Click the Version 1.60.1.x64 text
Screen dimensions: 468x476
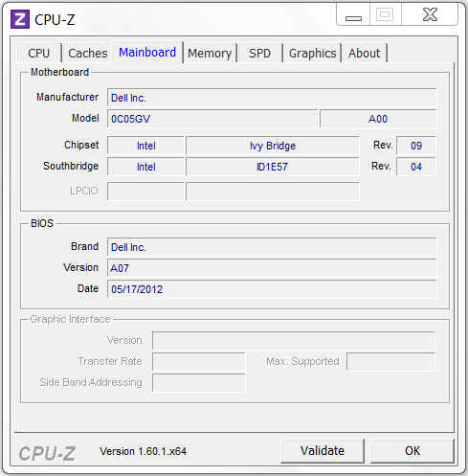143,451
